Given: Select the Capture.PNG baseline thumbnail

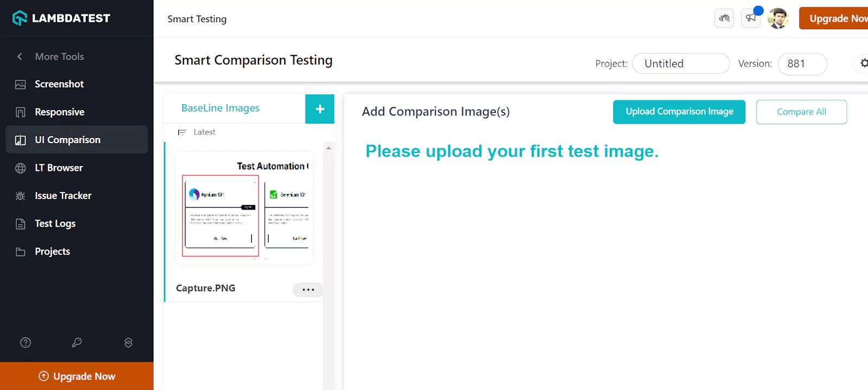Looking at the screenshot, I should point(244,208).
